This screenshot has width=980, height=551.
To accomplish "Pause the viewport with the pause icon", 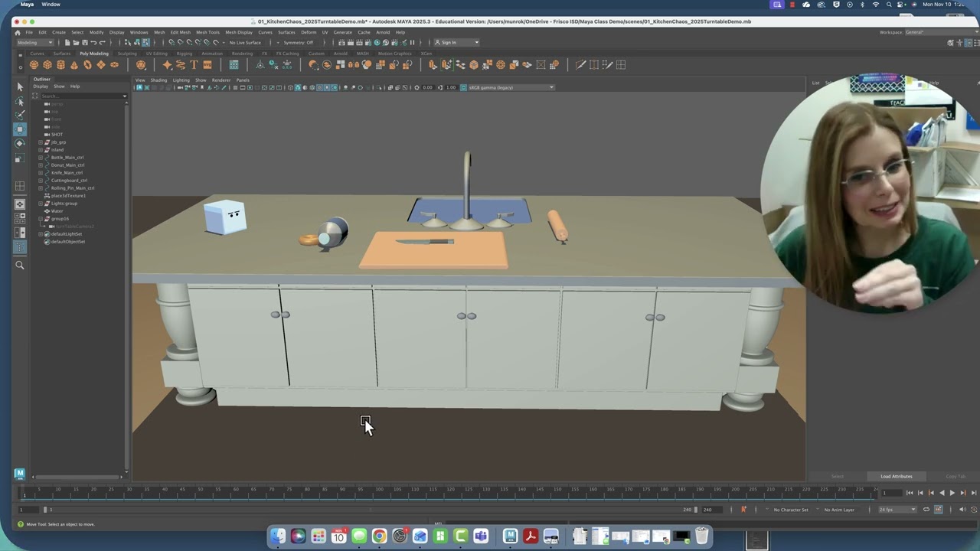I will pos(412,43).
